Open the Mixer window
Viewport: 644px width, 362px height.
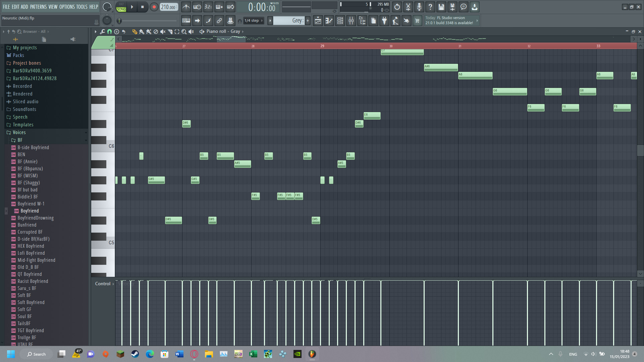pos(351,20)
